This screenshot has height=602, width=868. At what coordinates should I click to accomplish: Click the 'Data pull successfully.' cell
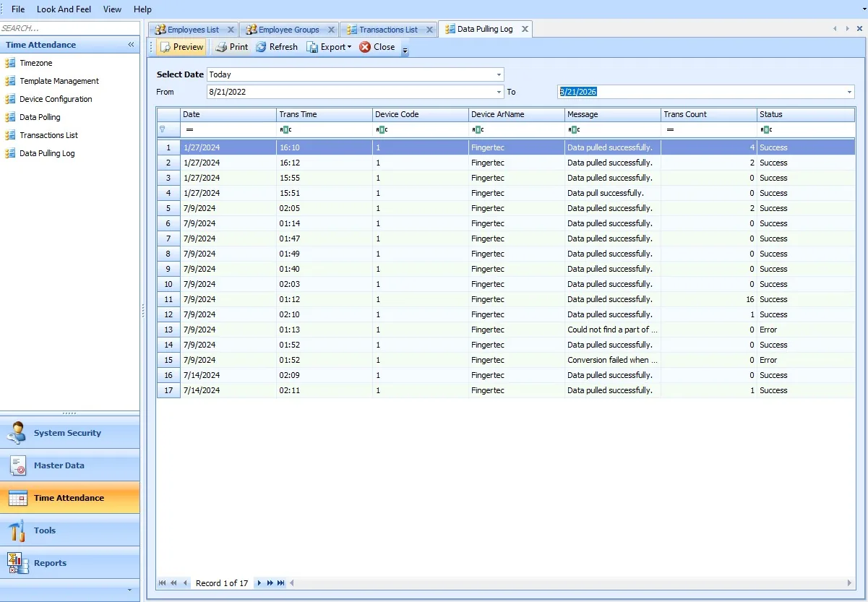(612, 193)
